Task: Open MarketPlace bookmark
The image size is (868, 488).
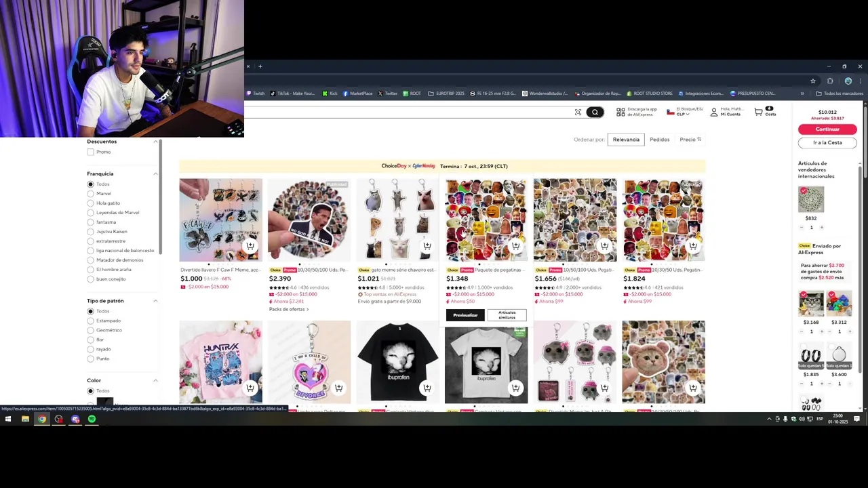Action: click(357, 94)
